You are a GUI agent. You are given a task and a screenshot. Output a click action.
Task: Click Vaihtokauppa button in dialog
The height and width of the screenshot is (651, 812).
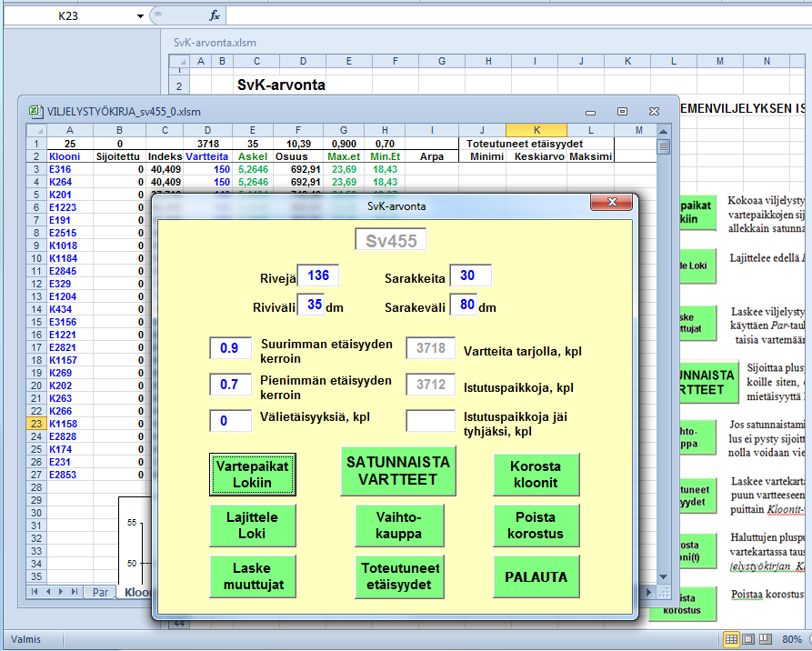(x=399, y=526)
